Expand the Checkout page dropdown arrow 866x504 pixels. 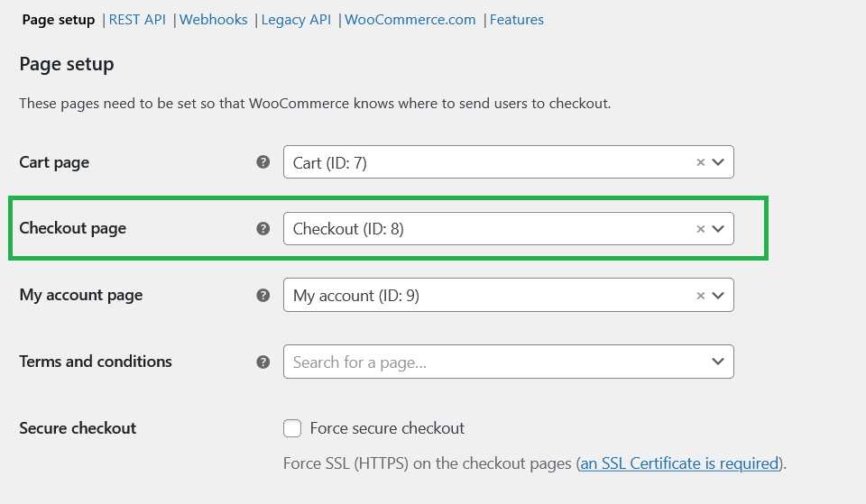[718, 229]
